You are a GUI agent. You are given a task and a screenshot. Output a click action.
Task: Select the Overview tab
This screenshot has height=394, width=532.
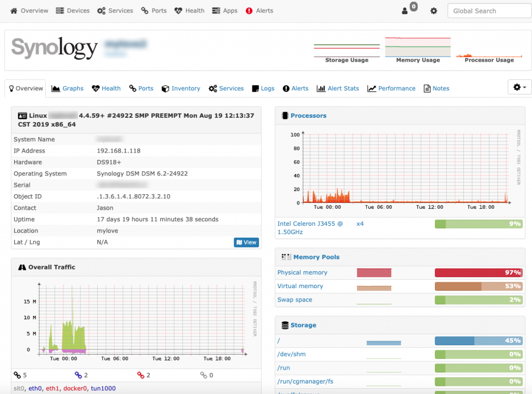click(25, 88)
